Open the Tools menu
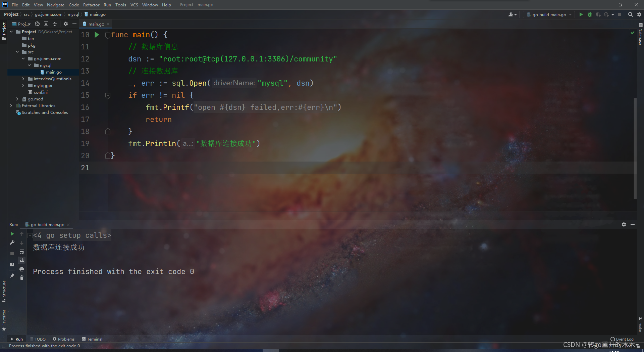 coord(120,5)
